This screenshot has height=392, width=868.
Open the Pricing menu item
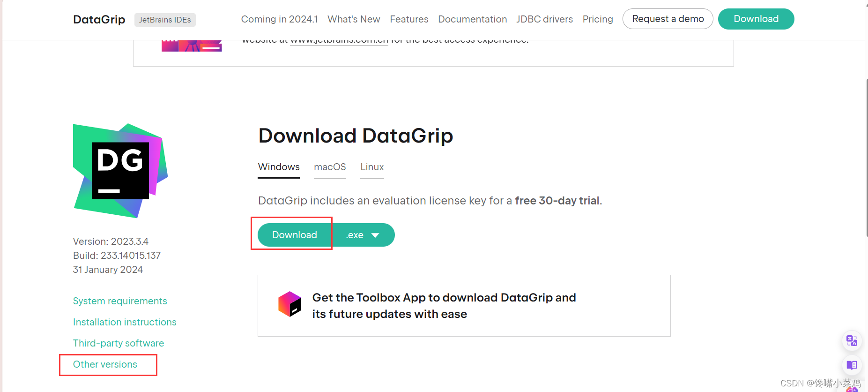point(598,19)
